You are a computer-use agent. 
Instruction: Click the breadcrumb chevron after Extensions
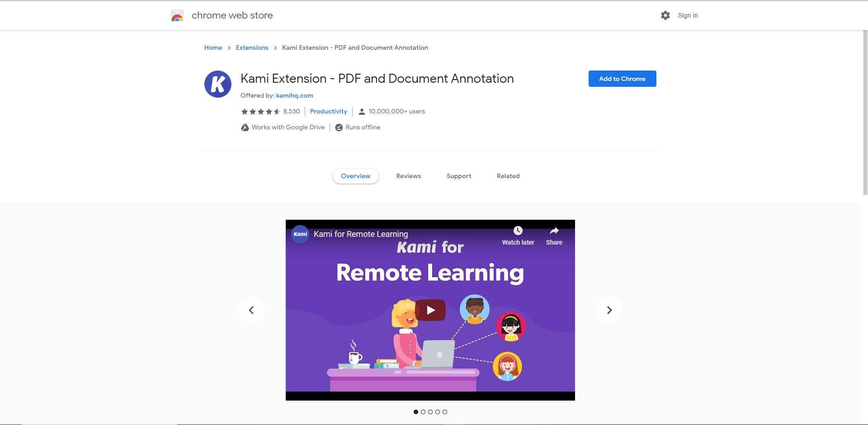tap(275, 48)
